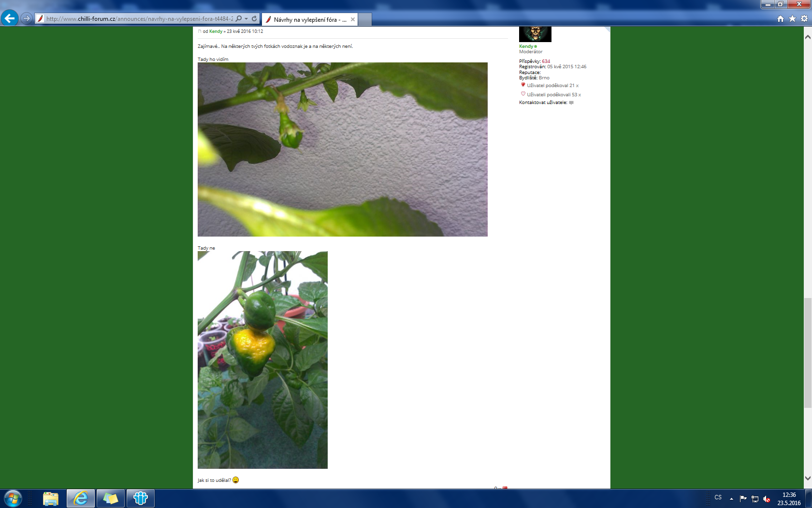Open Favorites star icon
This screenshot has height=508, width=812.
pyautogui.click(x=792, y=18)
